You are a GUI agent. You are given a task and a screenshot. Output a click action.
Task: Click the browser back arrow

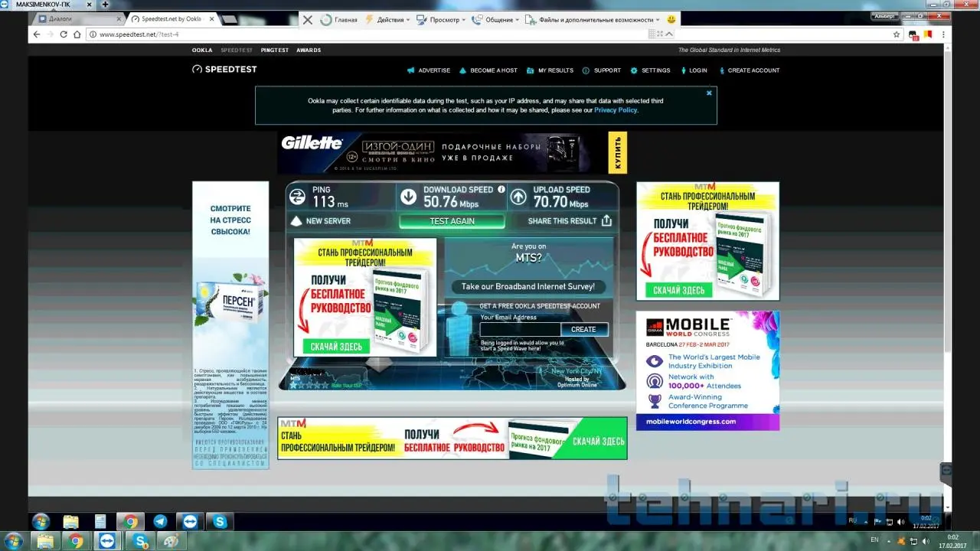[x=36, y=34]
